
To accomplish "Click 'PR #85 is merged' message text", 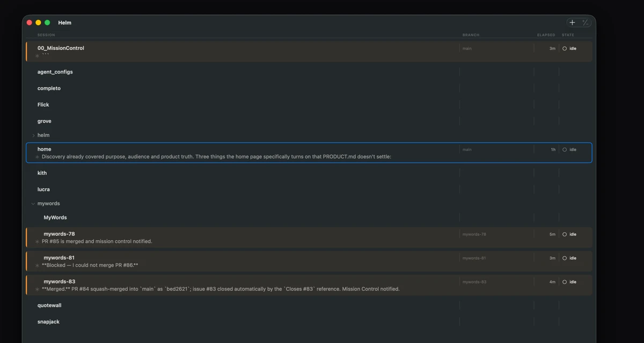I will tap(97, 241).
